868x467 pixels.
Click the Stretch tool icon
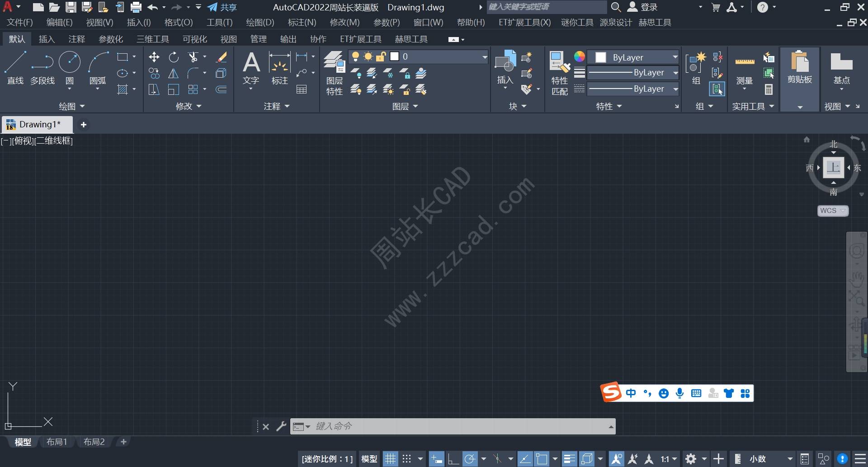click(154, 89)
